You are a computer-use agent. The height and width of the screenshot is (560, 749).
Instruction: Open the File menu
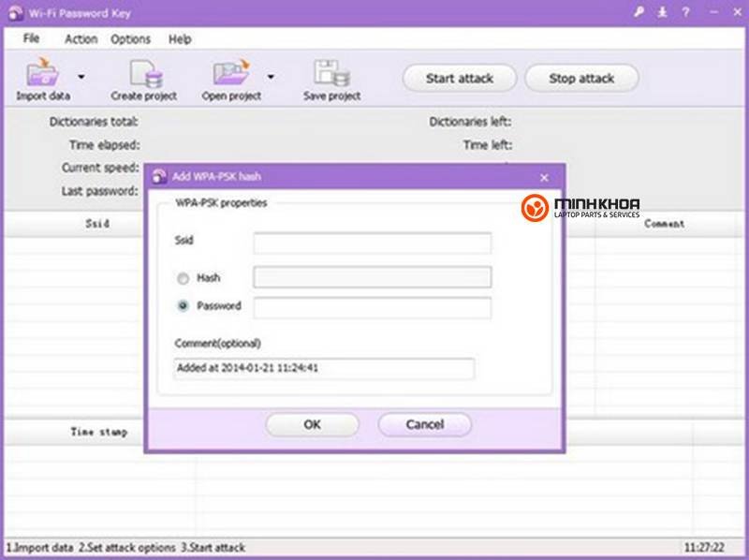point(32,39)
